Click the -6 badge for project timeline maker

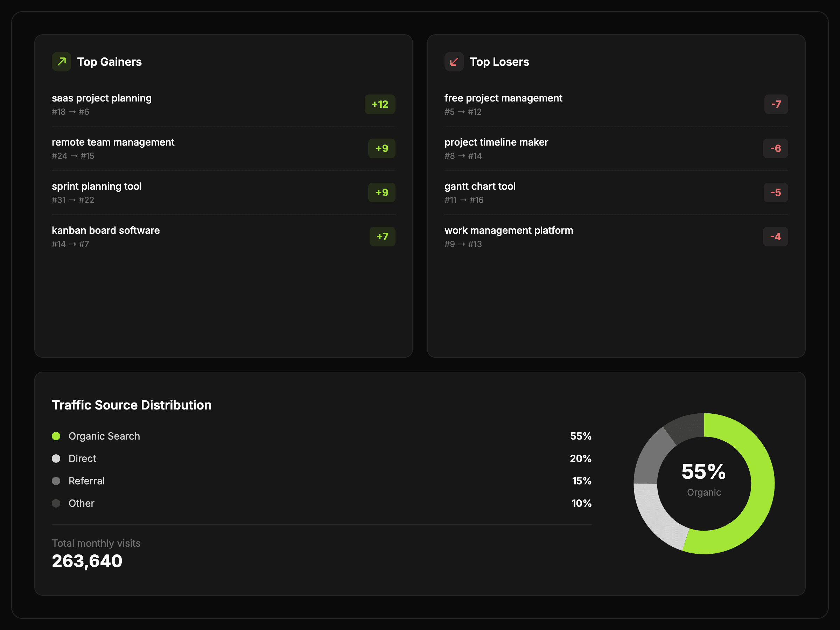point(776,148)
